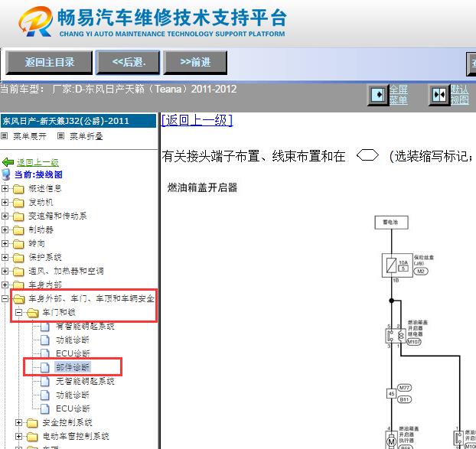Viewport: 476px width, 449px height.
Task: Click the full-screen menu arrow icon
Action: click(x=377, y=95)
